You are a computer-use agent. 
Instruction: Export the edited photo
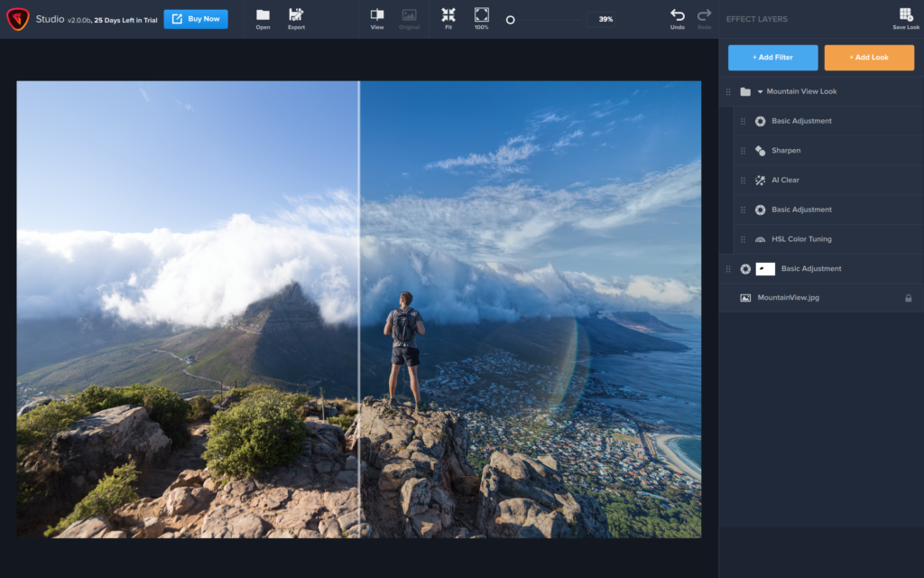pyautogui.click(x=298, y=18)
